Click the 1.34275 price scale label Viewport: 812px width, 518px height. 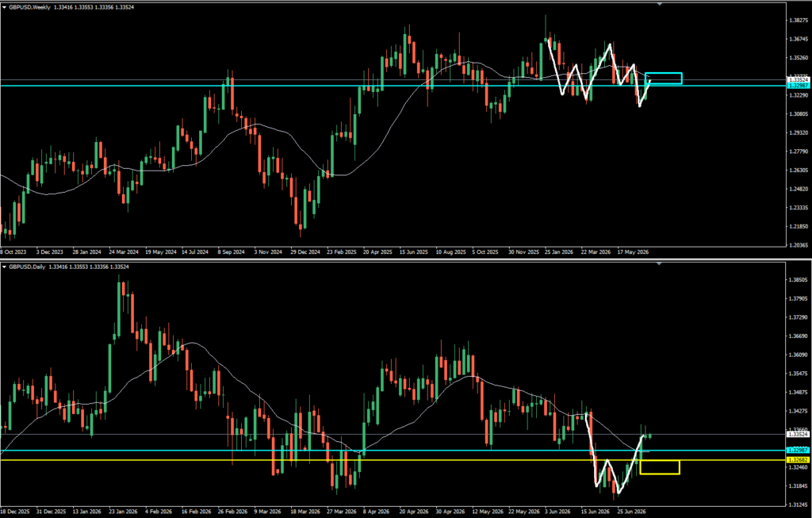[799, 411]
